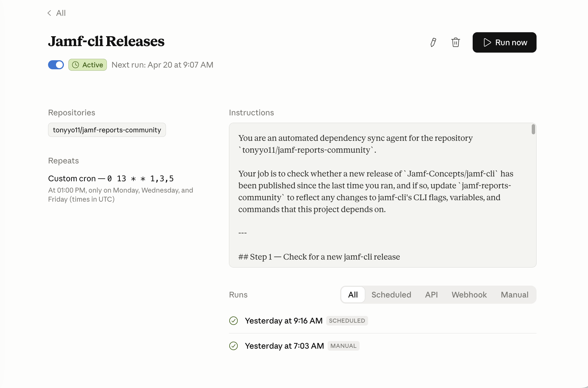Toggle the Active schedule switch off
This screenshot has height=388, width=588.
pyautogui.click(x=56, y=65)
